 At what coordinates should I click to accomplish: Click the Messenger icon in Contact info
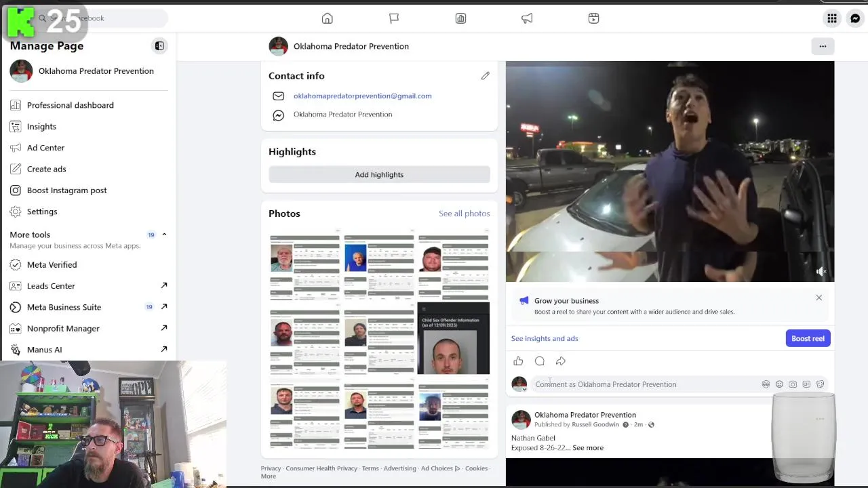[x=278, y=115]
